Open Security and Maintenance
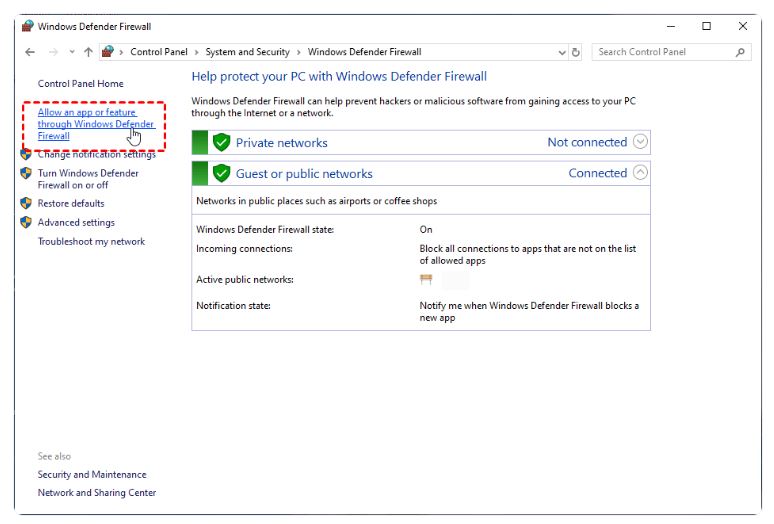 [x=92, y=474]
